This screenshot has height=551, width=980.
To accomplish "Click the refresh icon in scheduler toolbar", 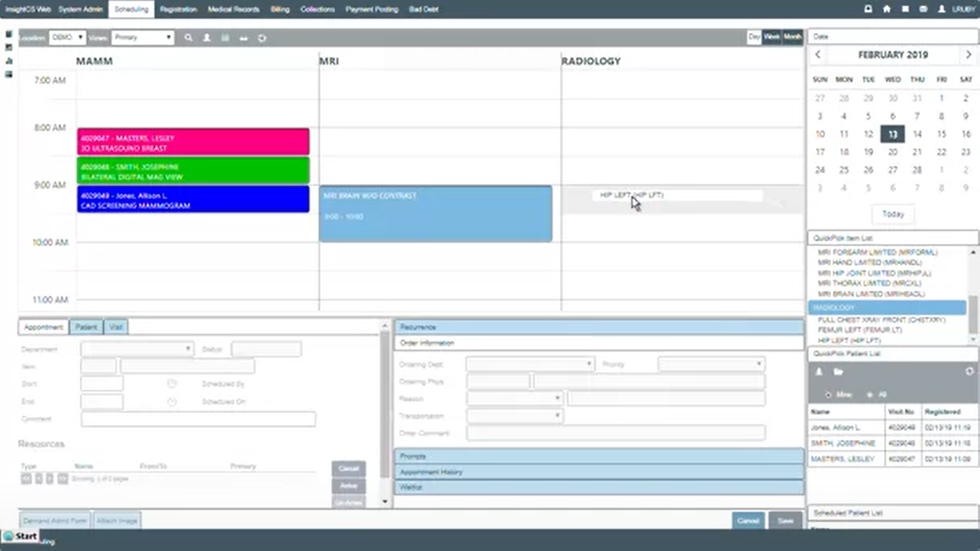I will tap(262, 38).
